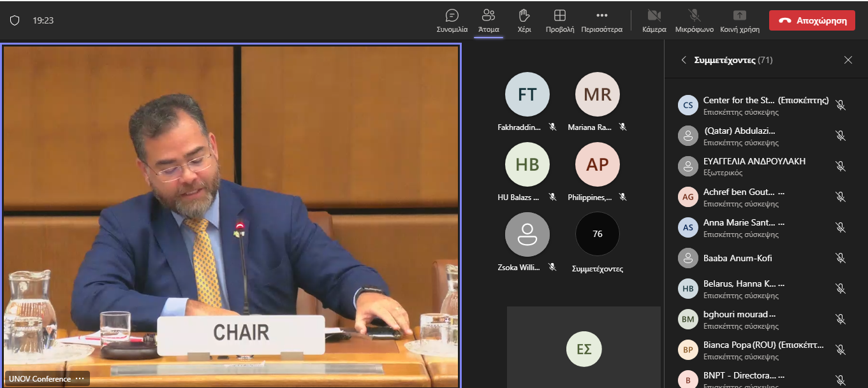
Task: Click Κοινή χρήση share icon
Action: pyautogui.click(x=739, y=20)
